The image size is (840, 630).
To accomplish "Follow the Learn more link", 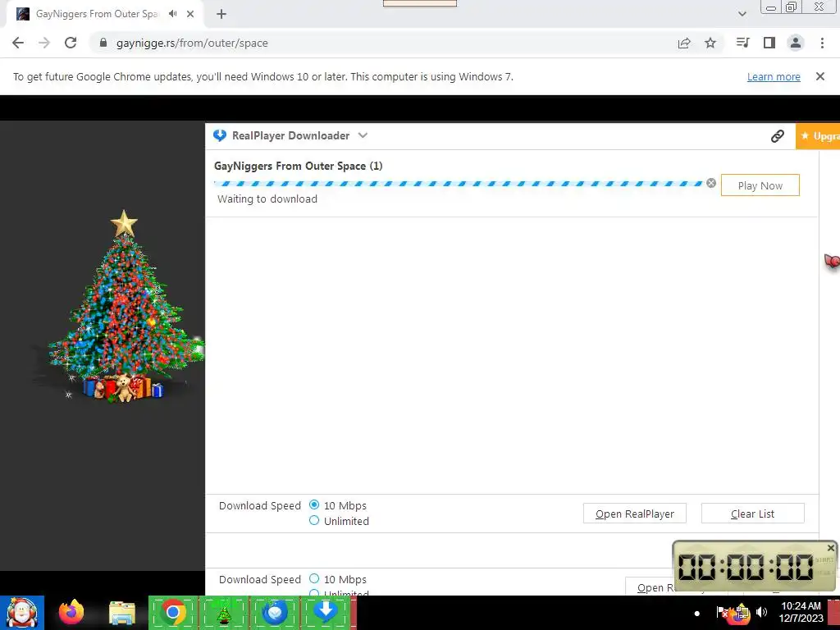I will (x=774, y=76).
